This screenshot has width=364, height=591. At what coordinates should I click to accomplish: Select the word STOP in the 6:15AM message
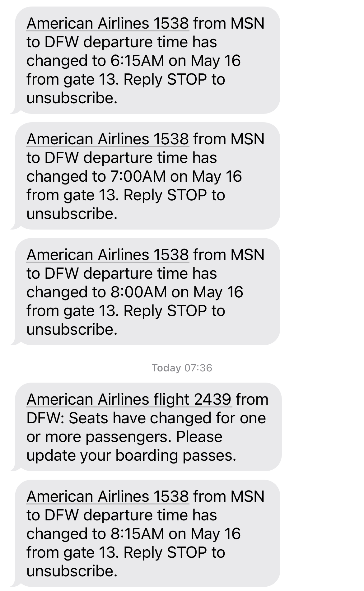(187, 79)
